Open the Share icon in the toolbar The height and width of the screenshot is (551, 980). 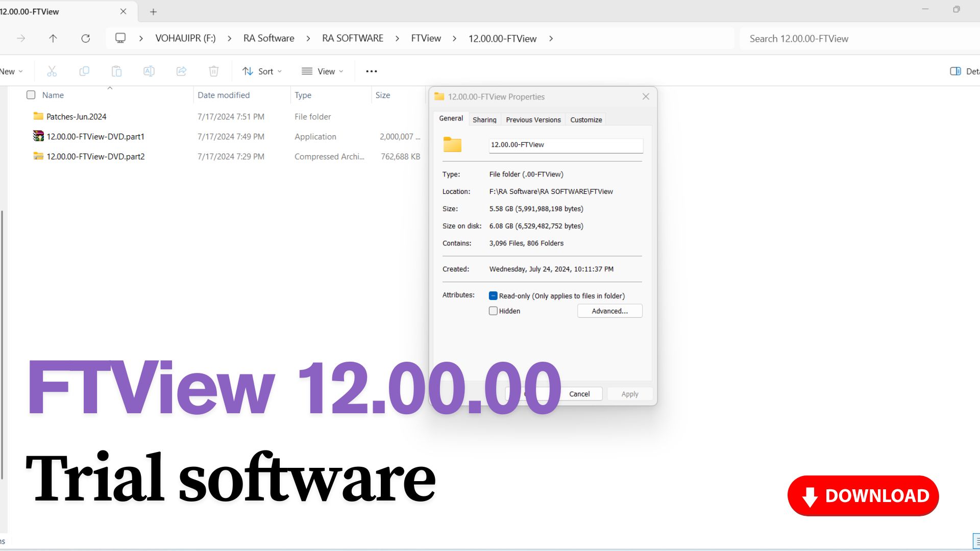tap(181, 71)
